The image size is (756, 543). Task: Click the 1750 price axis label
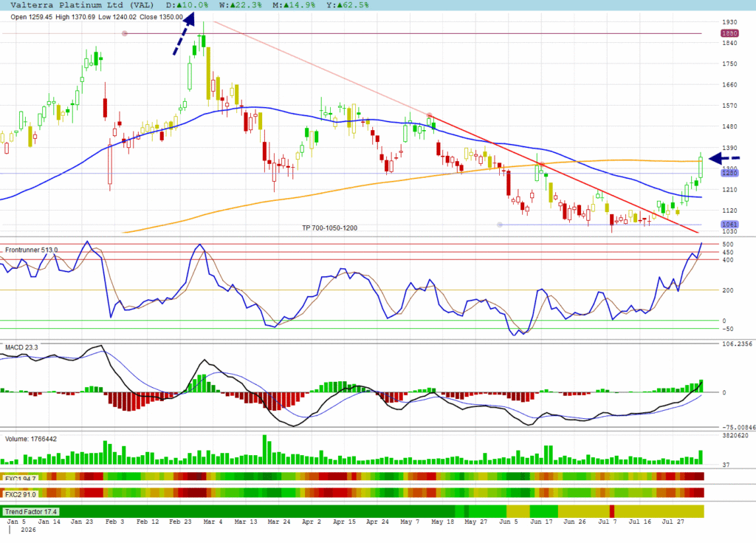pos(729,64)
